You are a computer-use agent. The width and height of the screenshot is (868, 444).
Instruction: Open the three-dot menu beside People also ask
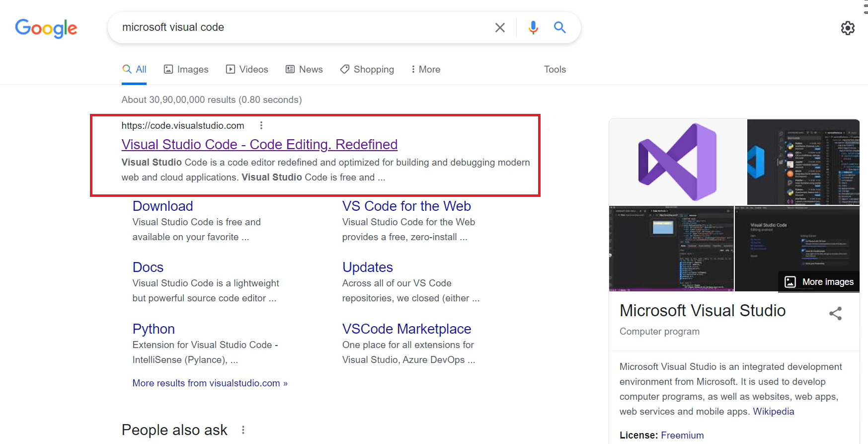pyautogui.click(x=243, y=430)
